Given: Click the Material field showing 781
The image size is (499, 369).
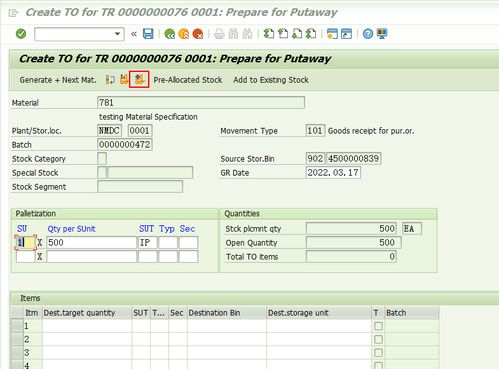Looking at the screenshot, I should tap(201, 103).
